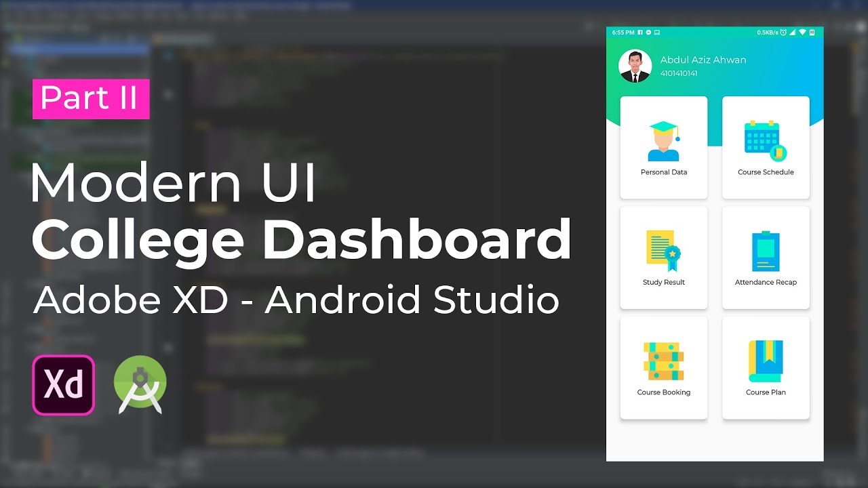Viewport: 868px width, 488px height.
Task: Tap the Wi-Fi icon in phone status bar
Action: (x=803, y=33)
